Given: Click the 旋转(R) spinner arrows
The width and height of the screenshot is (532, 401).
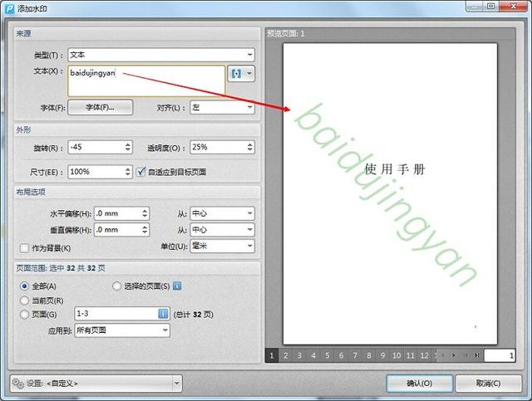Looking at the screenshot, I should pyautogui.click(x=127, y=147).
